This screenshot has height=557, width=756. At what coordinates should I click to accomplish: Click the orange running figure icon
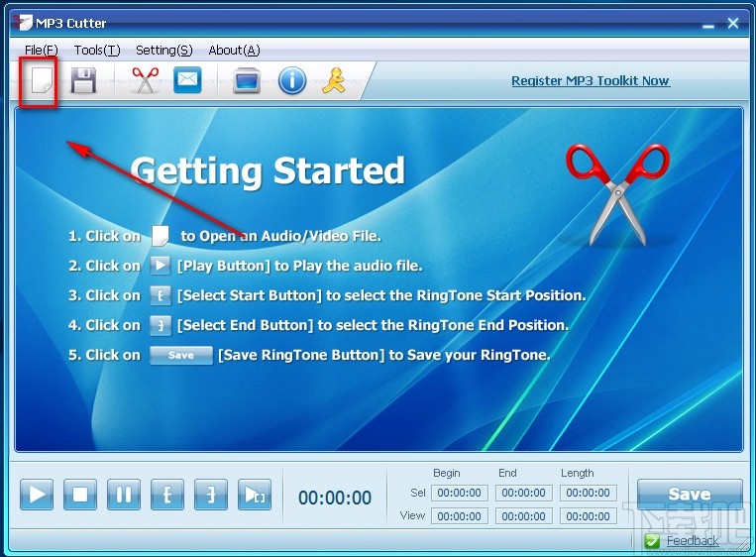[x=334, y=80]
